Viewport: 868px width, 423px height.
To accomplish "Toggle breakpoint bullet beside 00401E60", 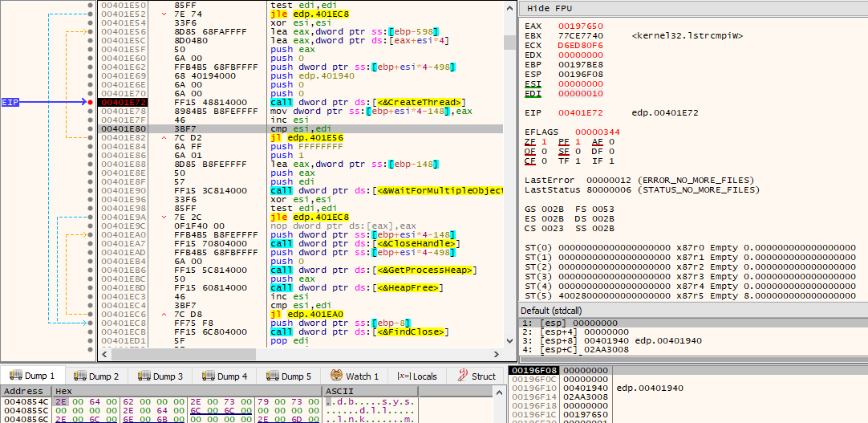I will (90, 58).
